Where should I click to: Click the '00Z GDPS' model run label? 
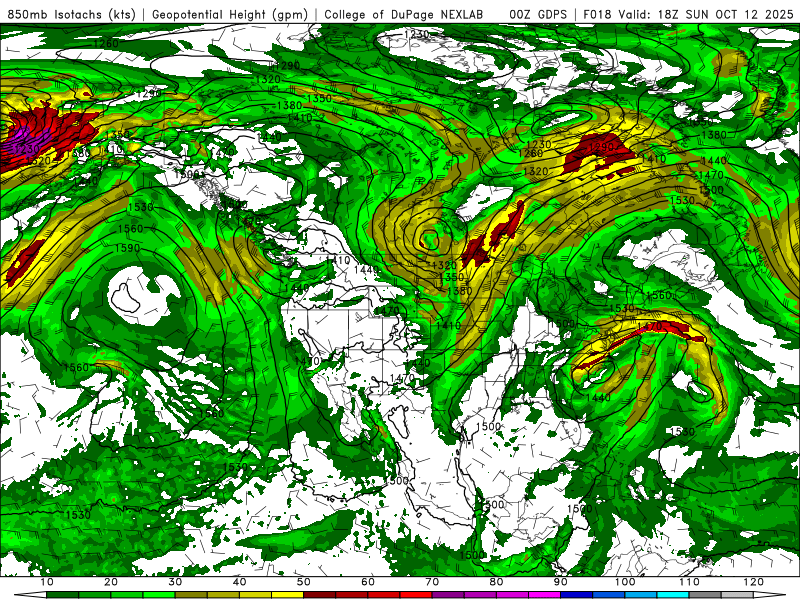(538, 14)
